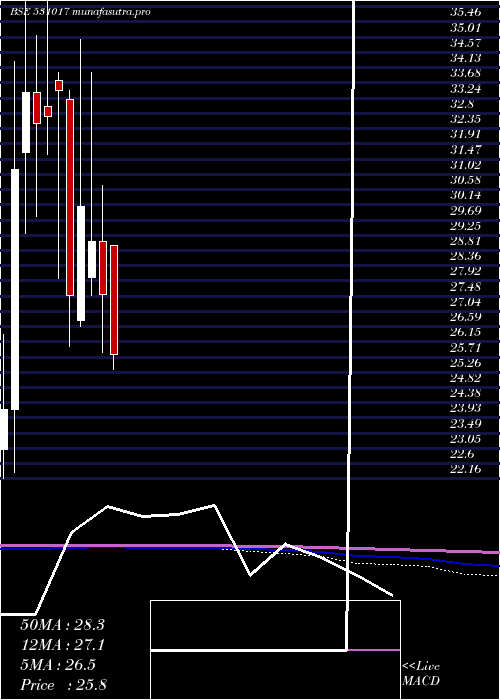Click the 5MA : 26.5 readout
This screenshot has height=700, width=500.
(x=58, y=665)
